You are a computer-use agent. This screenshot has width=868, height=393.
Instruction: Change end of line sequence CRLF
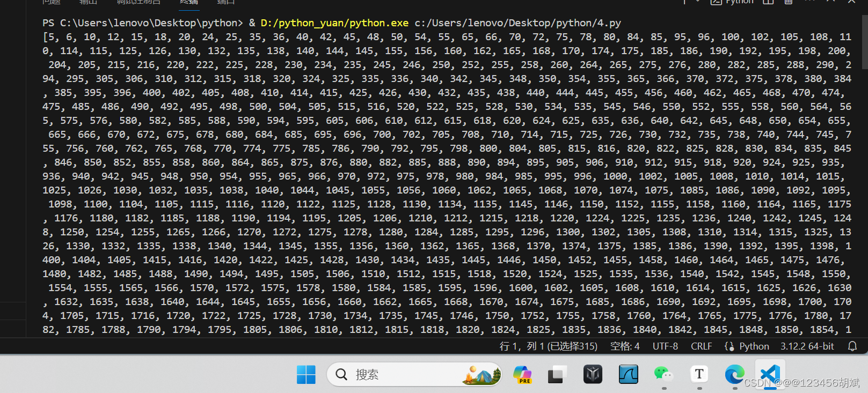tap(701, 346)
